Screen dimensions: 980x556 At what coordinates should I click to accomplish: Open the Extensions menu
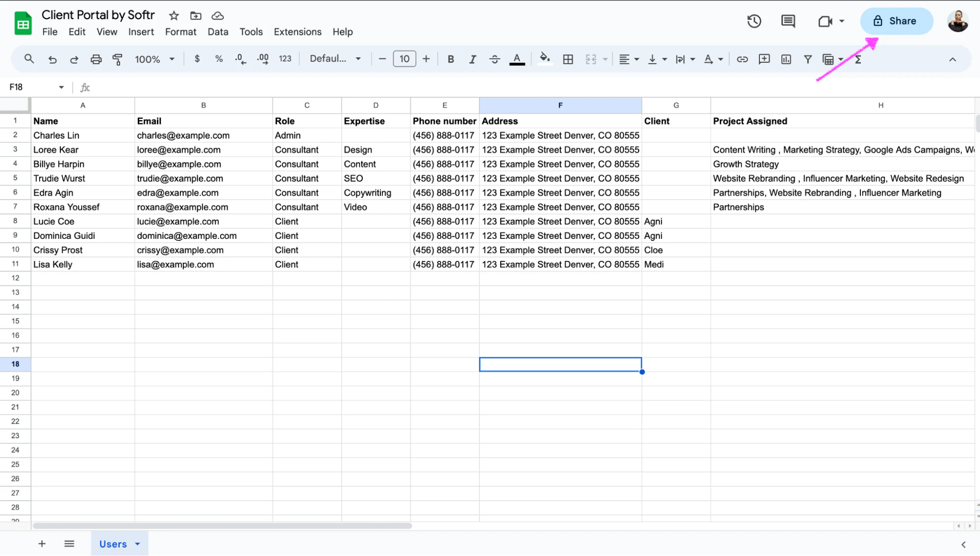coord(298,32)
